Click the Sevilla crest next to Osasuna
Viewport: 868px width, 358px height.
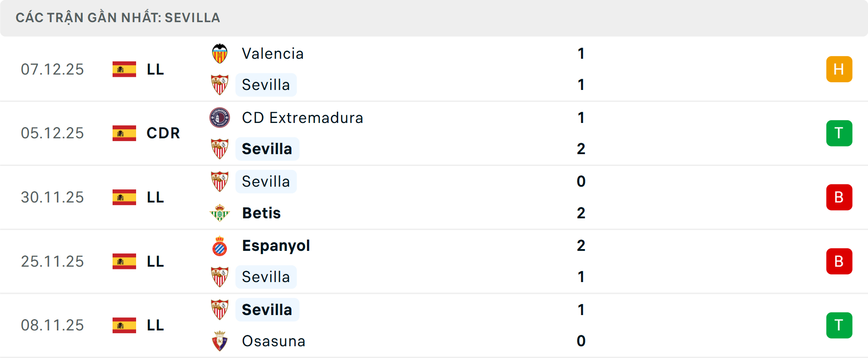(x=220, y=310)
